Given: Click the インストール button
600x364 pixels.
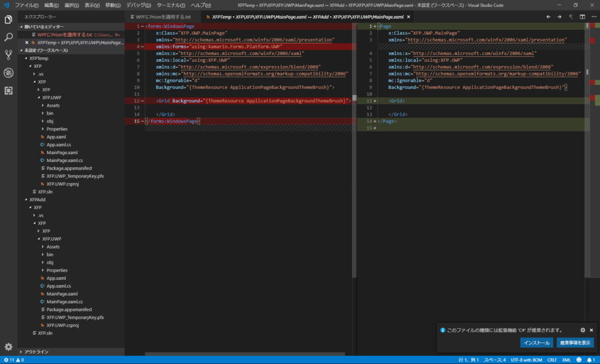Looking at the screenshot, I should [537, 342].
